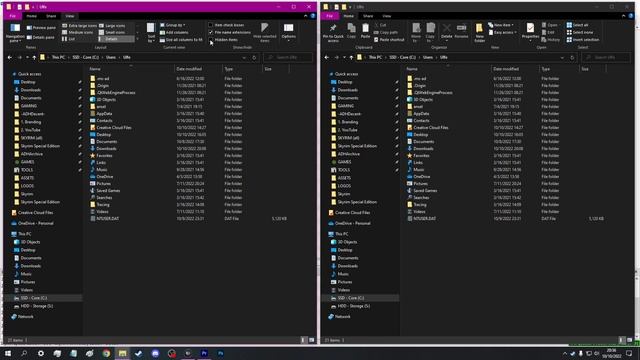
Task: Click Paste in right window ribbon
Action: click(x=365, y=31)
